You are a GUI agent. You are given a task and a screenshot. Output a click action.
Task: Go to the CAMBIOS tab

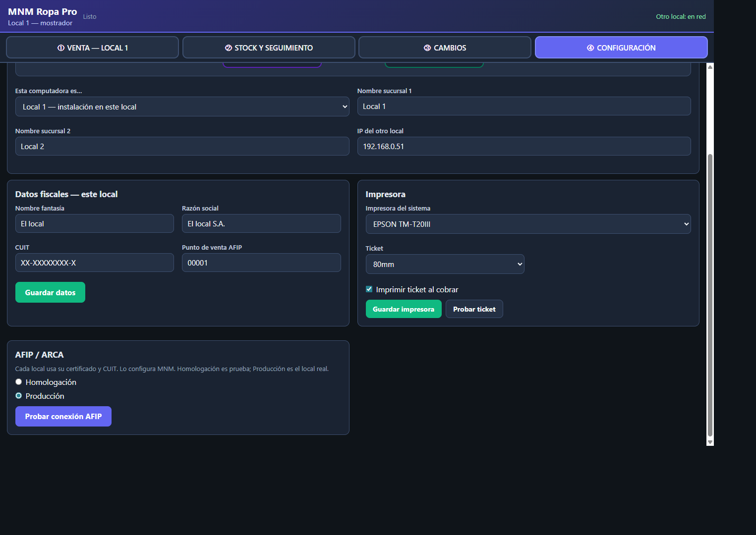coord(445,48)
